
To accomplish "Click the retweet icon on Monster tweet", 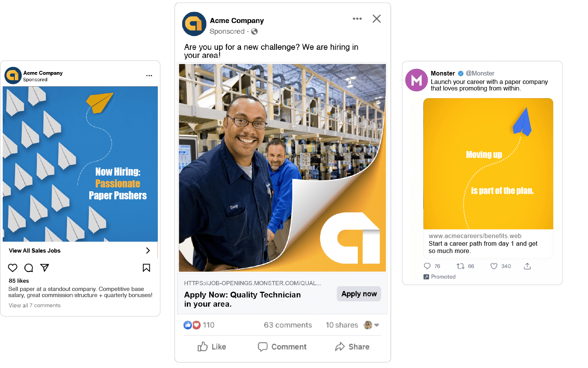I will pyautogui.click(x=460, y=266).
